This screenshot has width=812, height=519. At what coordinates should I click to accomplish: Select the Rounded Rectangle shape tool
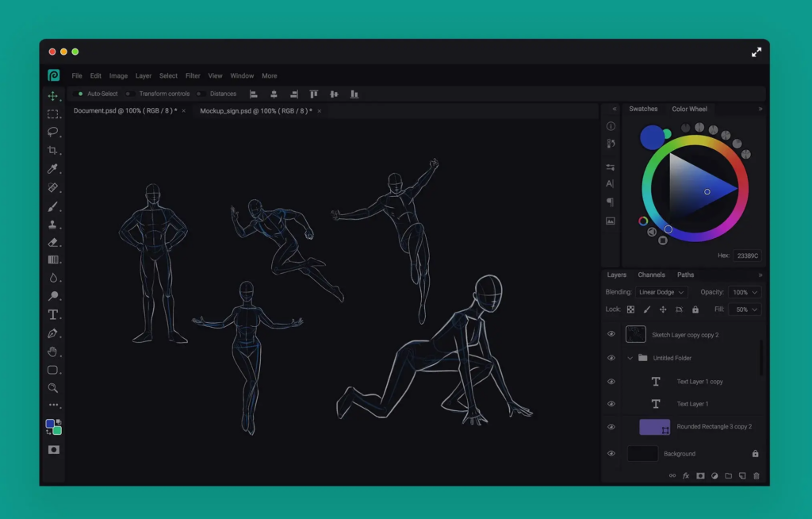click(53, 370)
